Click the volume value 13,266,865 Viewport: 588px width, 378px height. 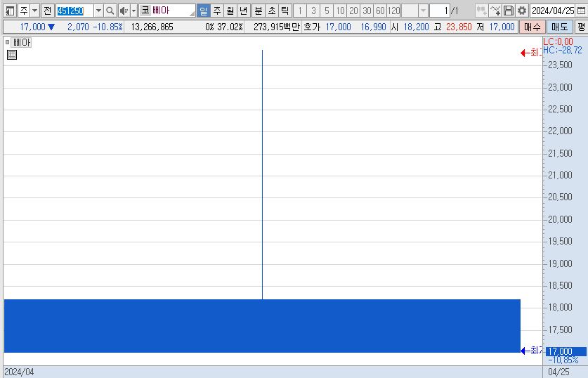152,27
